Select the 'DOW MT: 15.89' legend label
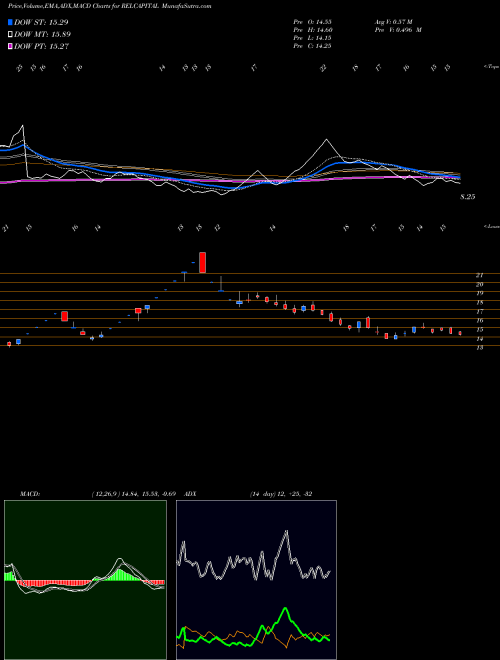 click(x=43, y=35)
